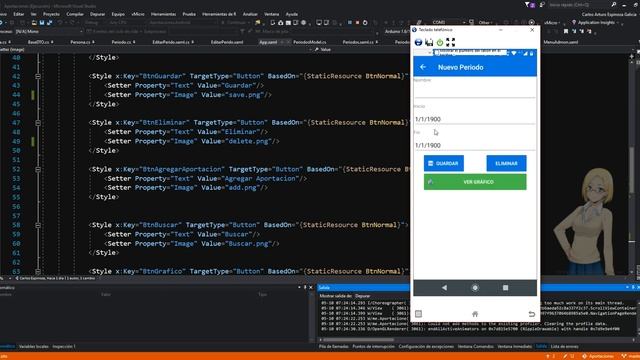Collapse the BtnGrafico Style block
This screenshot has height=360, width=640.
pyautogui.click(x=38, y=271)
